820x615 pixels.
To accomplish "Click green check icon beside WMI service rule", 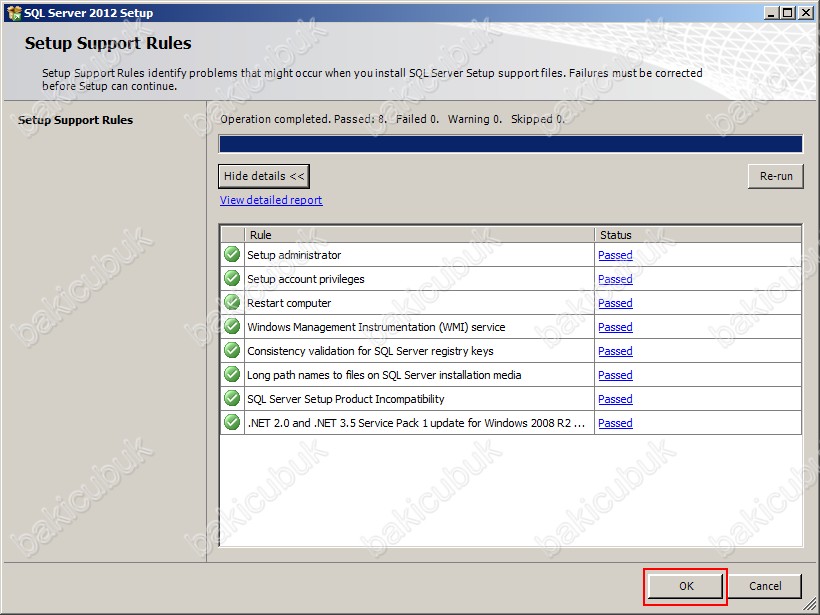I will point(232,326).
